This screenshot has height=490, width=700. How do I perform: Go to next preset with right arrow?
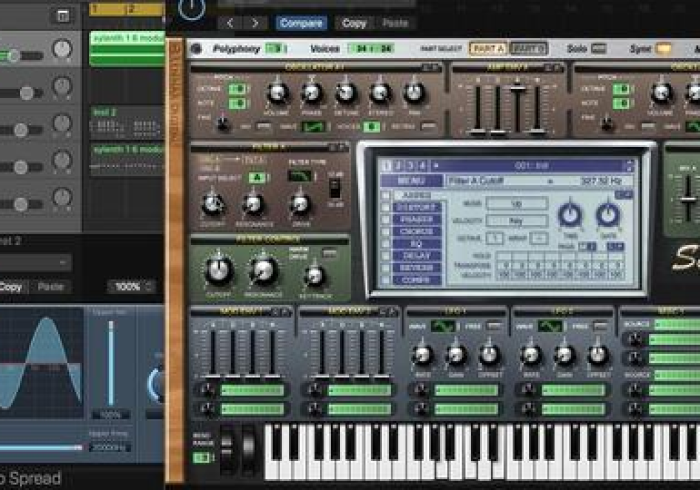point(256,23)
